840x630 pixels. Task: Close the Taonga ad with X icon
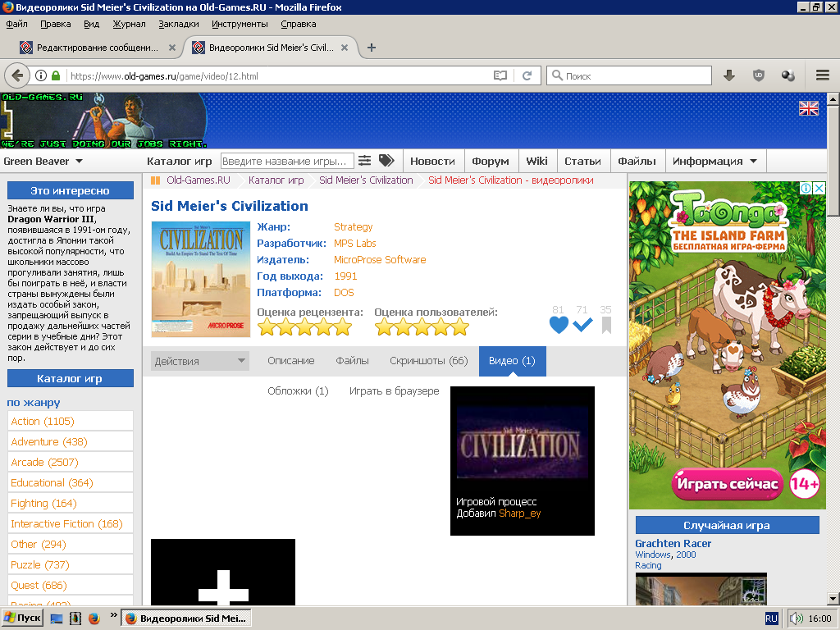tap(819, 188)
